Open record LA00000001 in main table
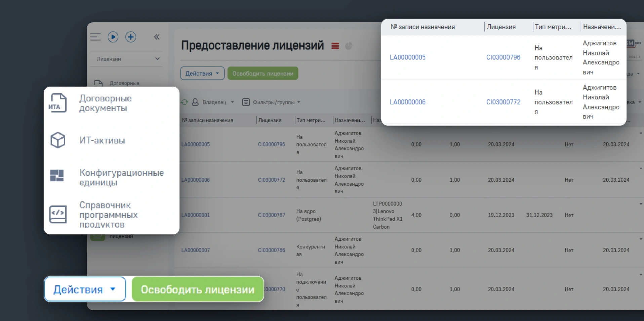 tap(196, 215)
